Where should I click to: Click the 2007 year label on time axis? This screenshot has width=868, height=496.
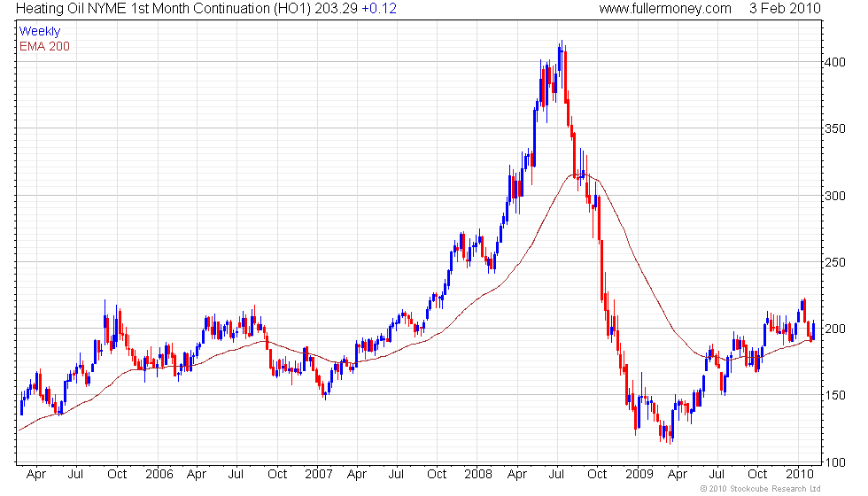pyautogui.click(x=319, y=475)
